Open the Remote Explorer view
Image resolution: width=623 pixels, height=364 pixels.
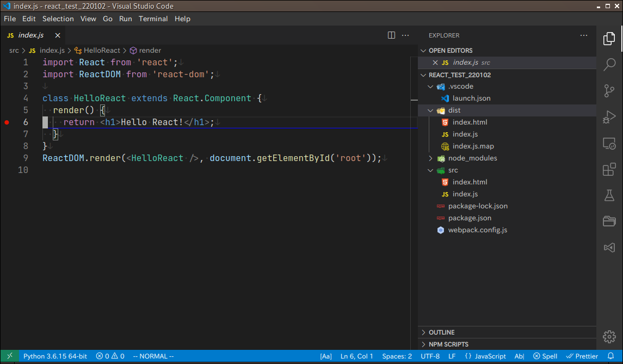pos(609,144)
